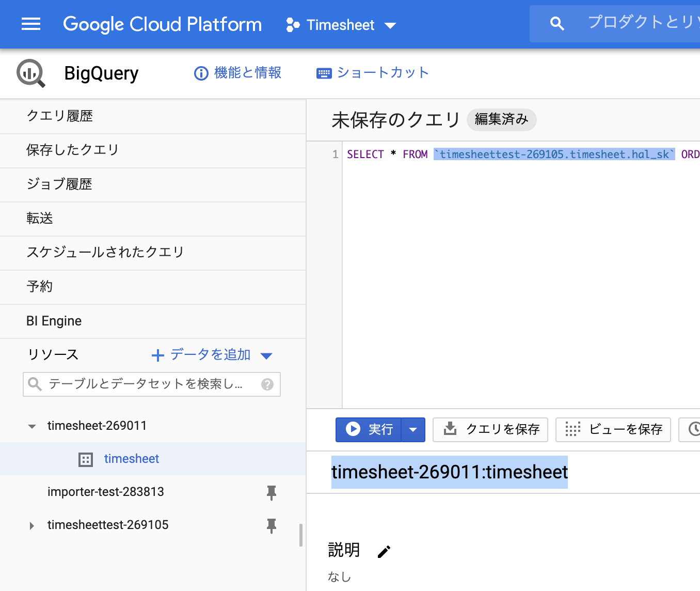
Task: Open 予約 in the sidebar
Action: 153,287
